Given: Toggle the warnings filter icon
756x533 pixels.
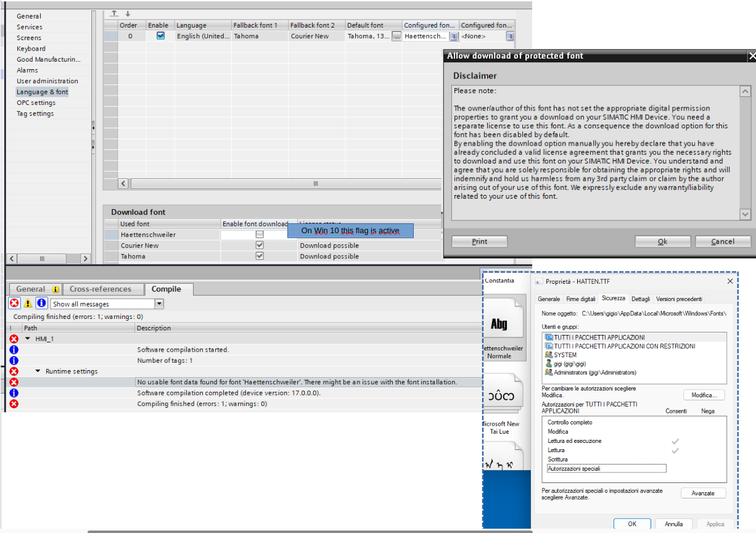Looking at the screenshot, I should coord(28,304).
